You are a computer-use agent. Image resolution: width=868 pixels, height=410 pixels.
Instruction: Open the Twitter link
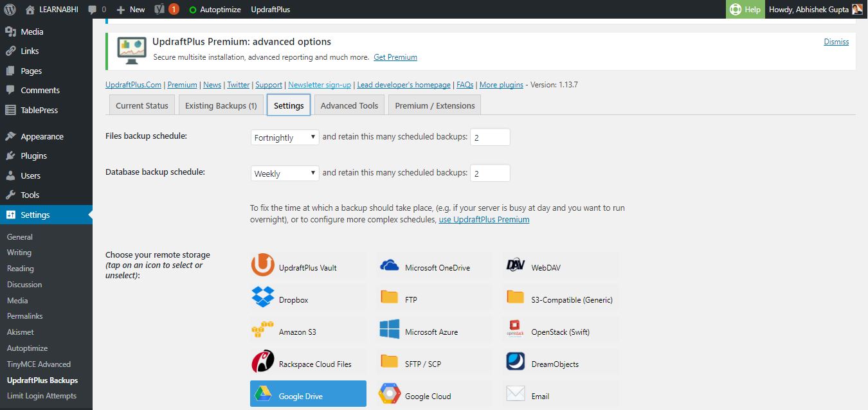pyautogui.click(x=239, y=85)
